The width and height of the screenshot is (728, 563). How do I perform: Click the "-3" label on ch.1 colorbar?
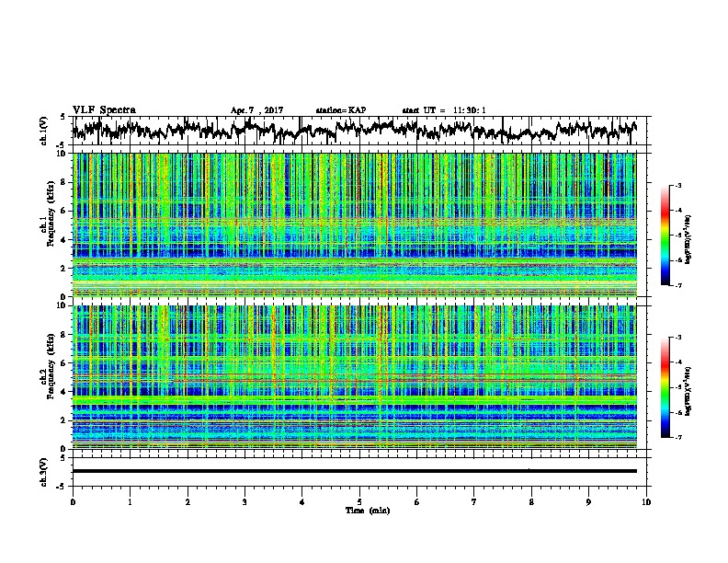677,185
